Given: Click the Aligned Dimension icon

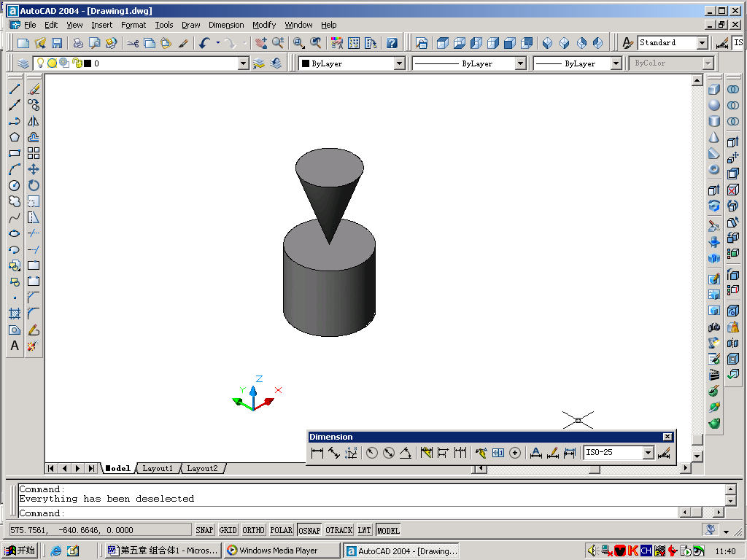Looking at the screenshot, I should [x=334, y=453].
